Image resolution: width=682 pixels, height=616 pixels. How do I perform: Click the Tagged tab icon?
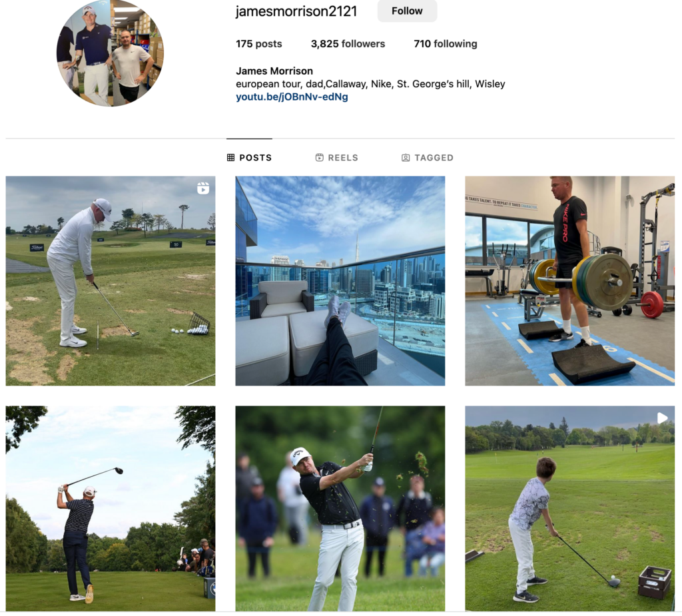tap(406, 157)
